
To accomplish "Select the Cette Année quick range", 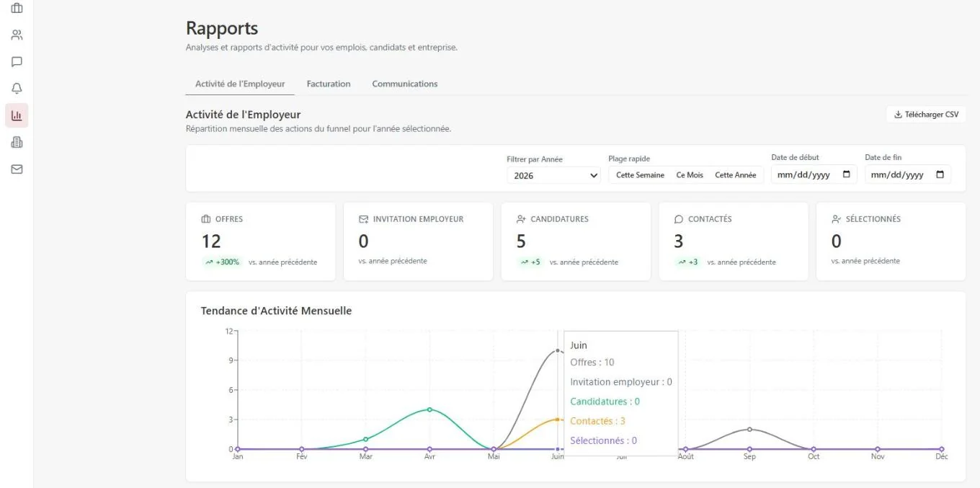I will [736, 175].
